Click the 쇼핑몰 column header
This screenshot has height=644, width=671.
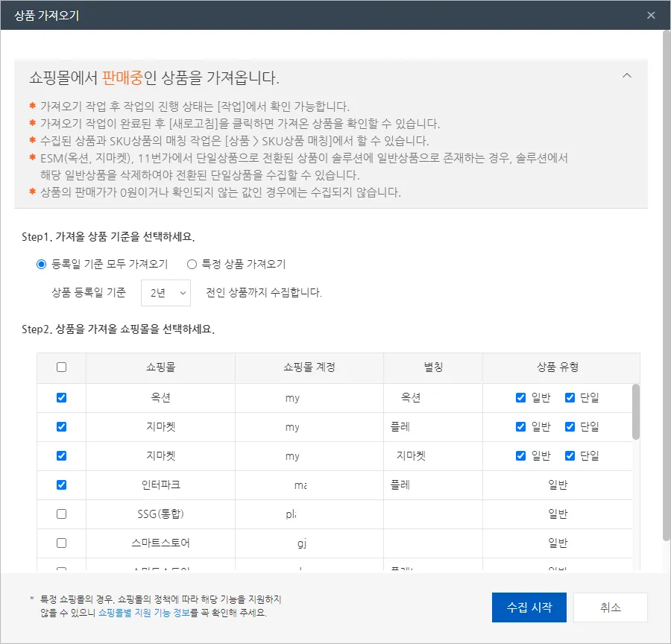point(160,367)
